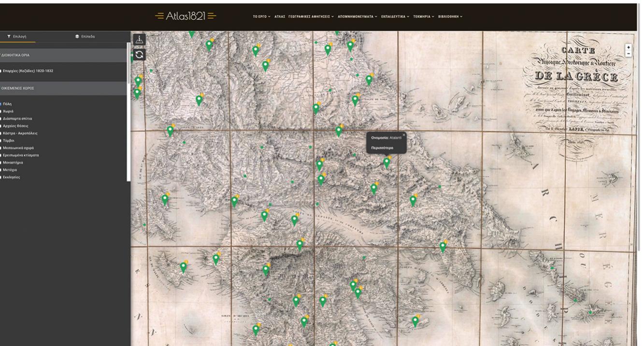The width and height of the screenshot is (644, 346).
Task: Open the ΓΕΩΓΡΑΦΙΚΕΣ ΑΦΗΓΗΣΕΙΣ dropdown menu
Action: (x=311, y=16)
